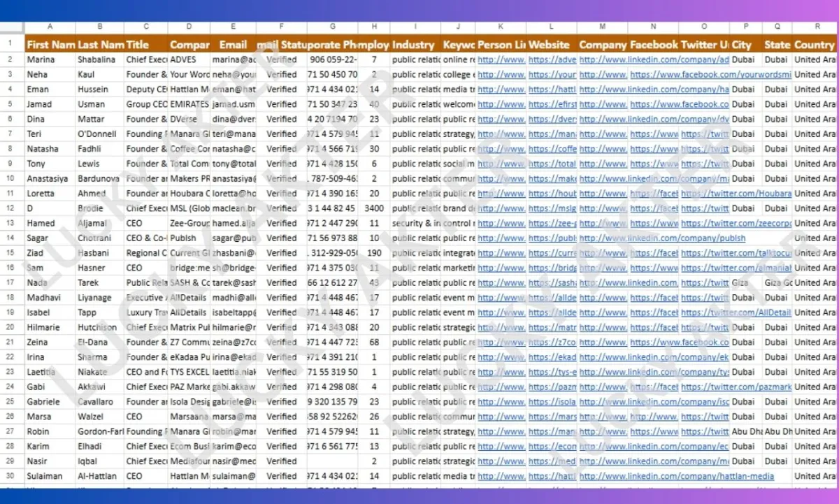Select the last name cell "El-Dana"
This screenshot has height=504, width=839.
click(x=100, y=343)
